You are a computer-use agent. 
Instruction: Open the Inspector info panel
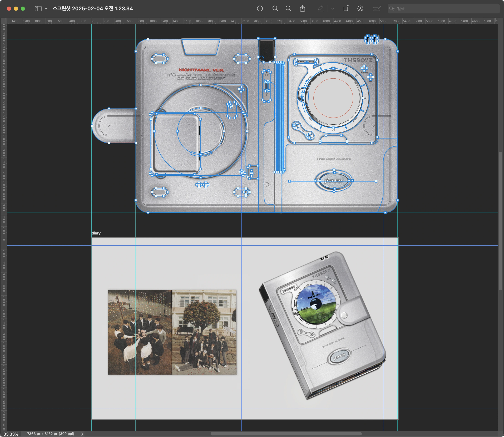[260, 9]
